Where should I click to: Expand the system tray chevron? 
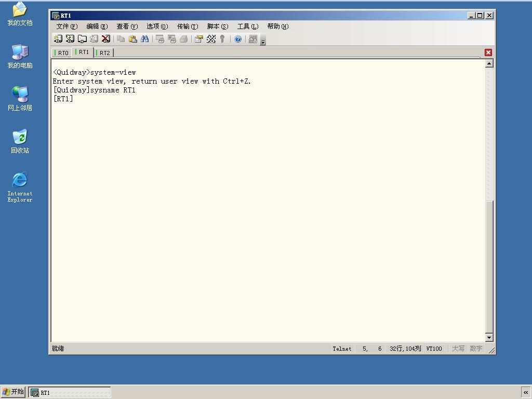(526, 393)
